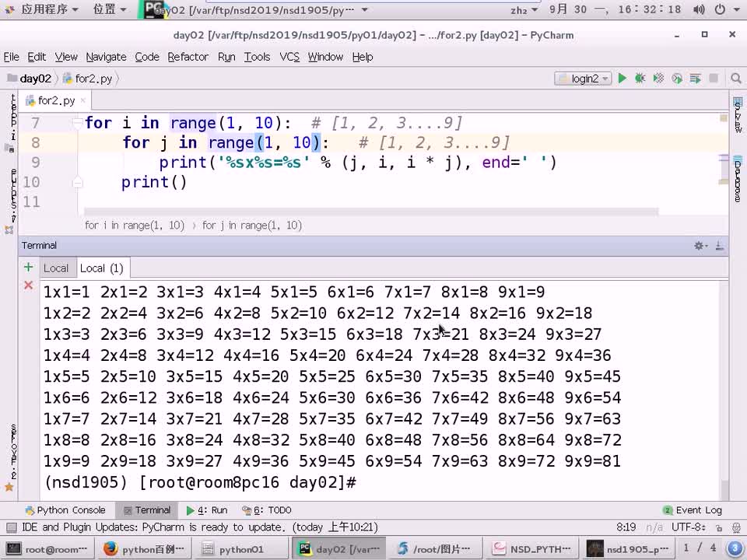Image resolution: width=747 pixels, height=560 pixels.
Task: Open the Window menu
Action: (325, 57)
